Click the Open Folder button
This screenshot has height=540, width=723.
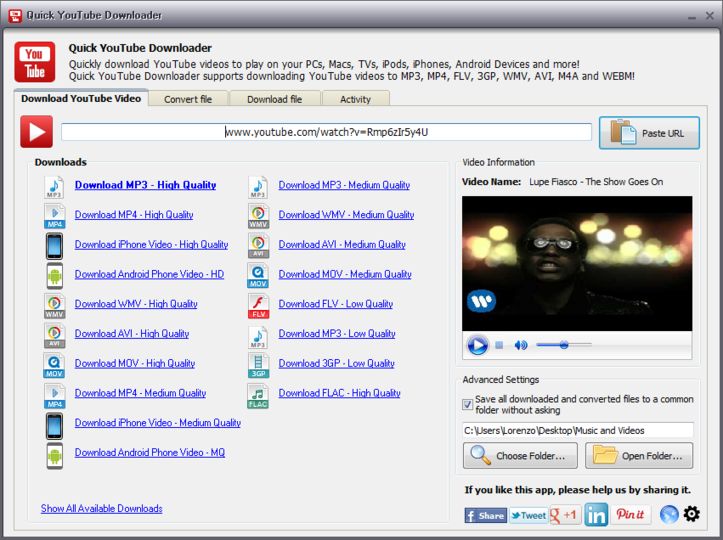pos(639,456)
